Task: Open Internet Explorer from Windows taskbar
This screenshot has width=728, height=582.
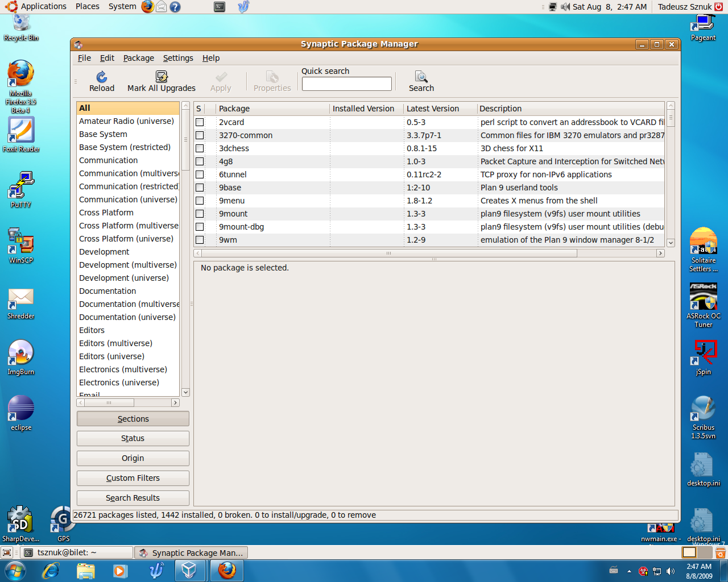Action: 51,570
